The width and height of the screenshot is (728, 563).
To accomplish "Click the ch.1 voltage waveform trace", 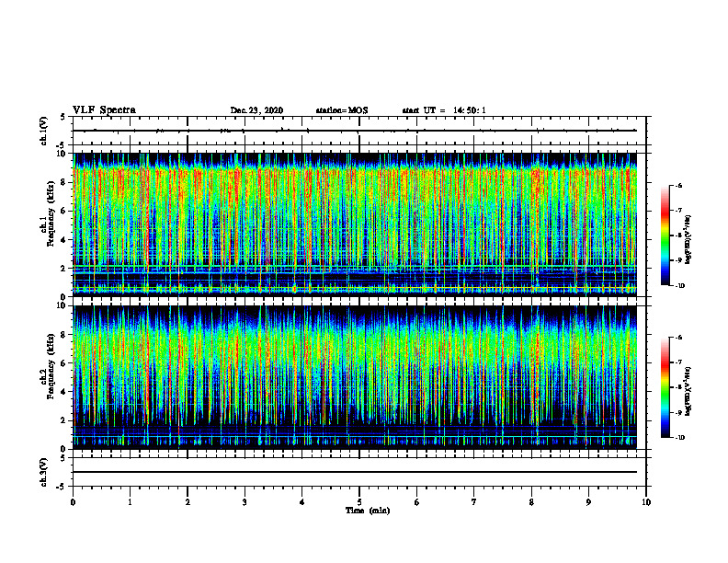I will coord(355,131).
